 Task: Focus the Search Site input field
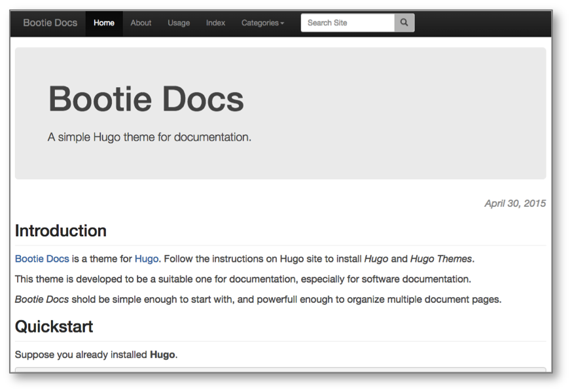pyautogui.click(x=348, y=23)
